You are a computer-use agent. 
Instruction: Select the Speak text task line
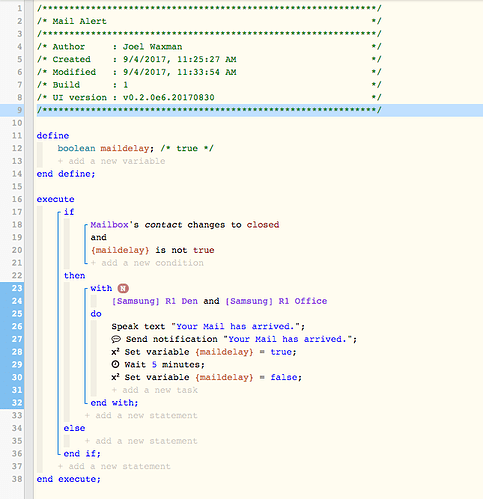click(208, 327)
